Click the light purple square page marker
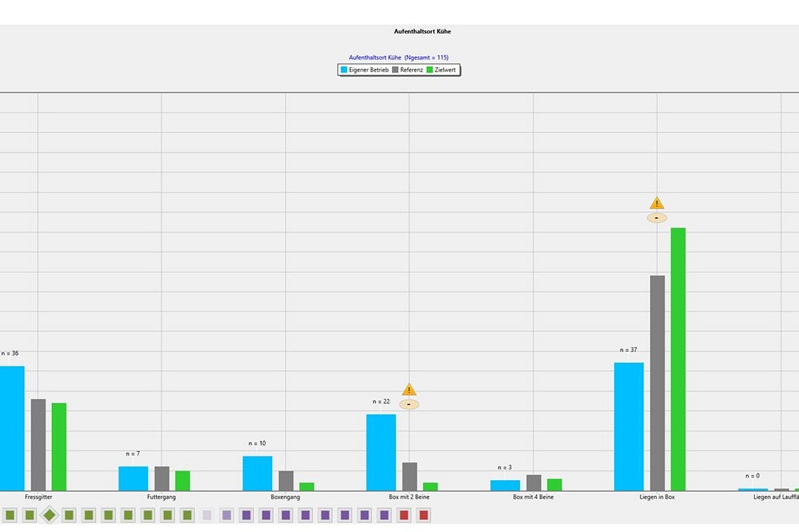Screen dimensions: 799x532 coord(227,515)
